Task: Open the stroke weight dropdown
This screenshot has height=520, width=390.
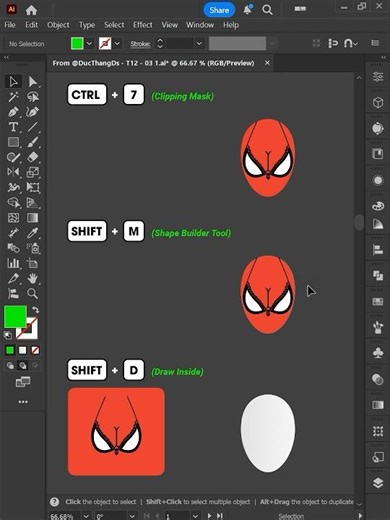Action: point(199,43)
